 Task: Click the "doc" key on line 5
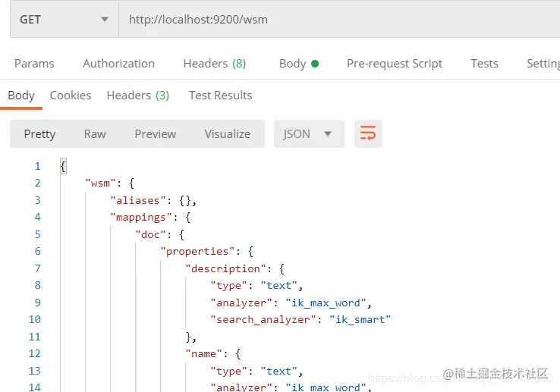[x=150, y=234]
